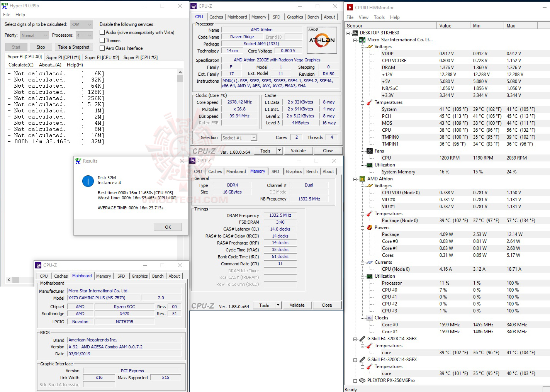Click the Utilization icon above Processor row
Viewport: 550px width, 392px height.
(370, 276)
